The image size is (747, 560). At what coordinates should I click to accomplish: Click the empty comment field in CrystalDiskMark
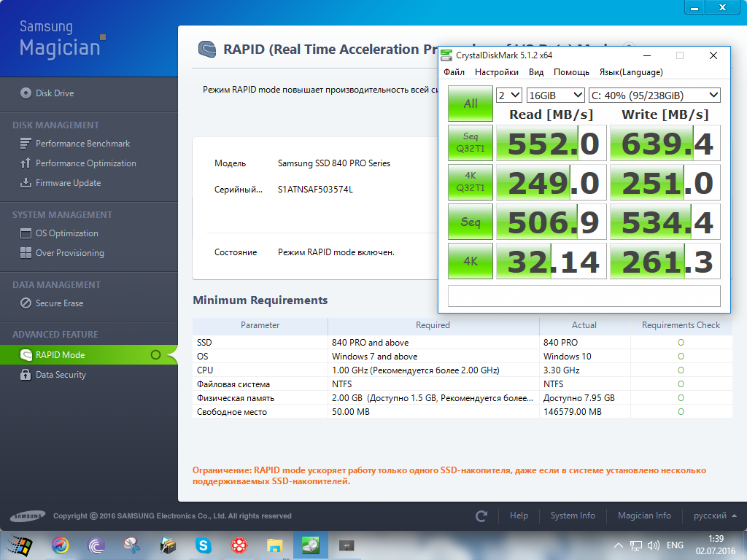[584, 296]
